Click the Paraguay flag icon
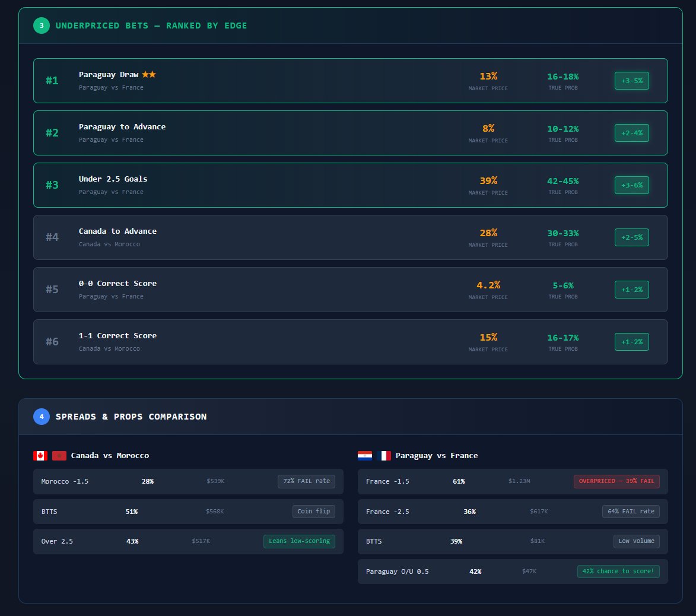The image size is (696, 616). (365, 455)
